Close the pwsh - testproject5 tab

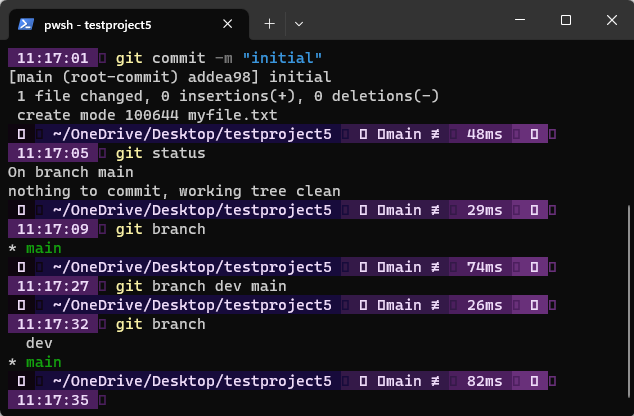pyautogui.click(x=228, y=23)
